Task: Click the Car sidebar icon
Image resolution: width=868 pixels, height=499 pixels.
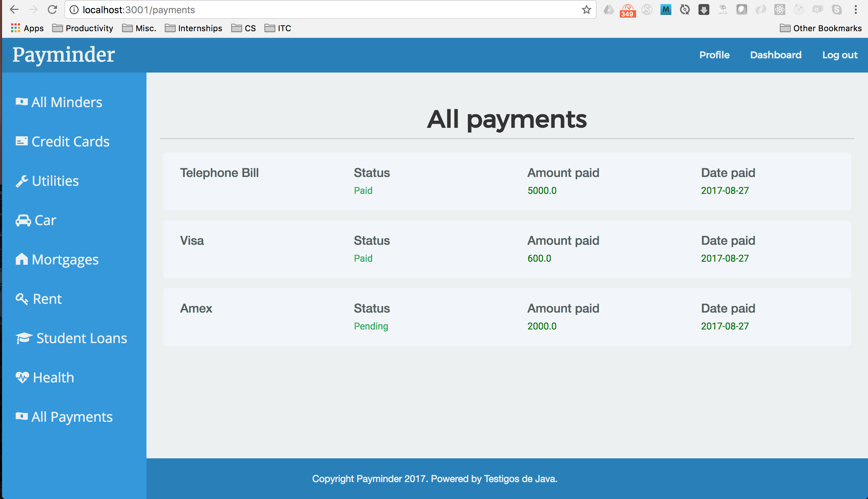Action: (23, 220)
